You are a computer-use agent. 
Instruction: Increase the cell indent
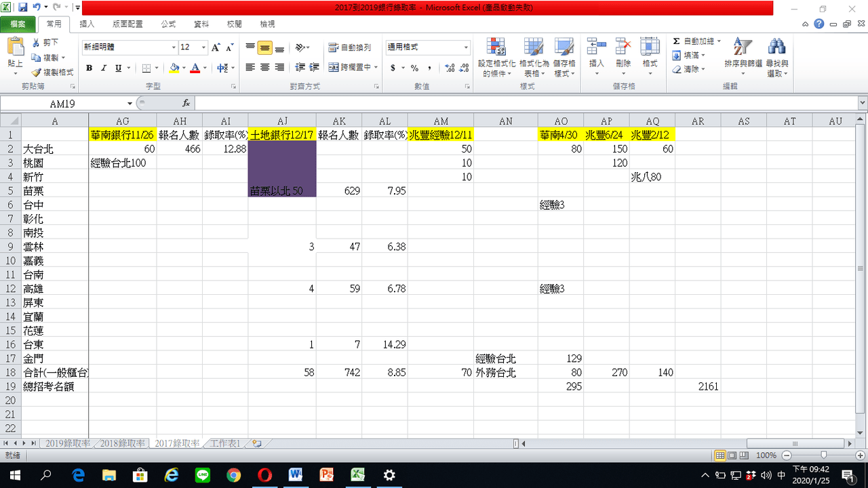pyautogui.click(x=314, y=68)
